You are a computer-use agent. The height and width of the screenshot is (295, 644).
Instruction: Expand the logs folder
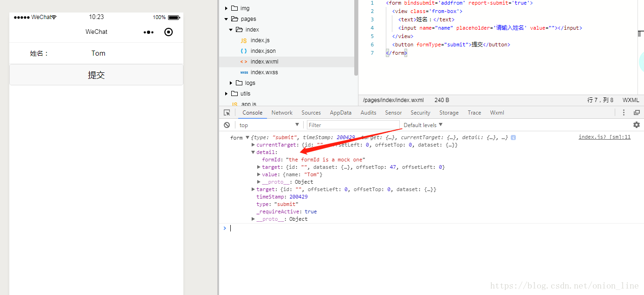click(231, 83)
